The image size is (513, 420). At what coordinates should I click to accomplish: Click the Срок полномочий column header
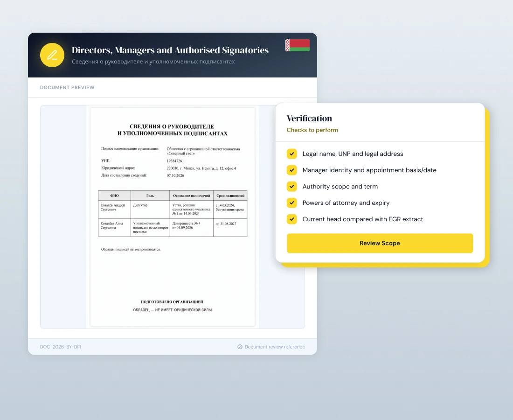pyautogui.click(x=230, y=196)
